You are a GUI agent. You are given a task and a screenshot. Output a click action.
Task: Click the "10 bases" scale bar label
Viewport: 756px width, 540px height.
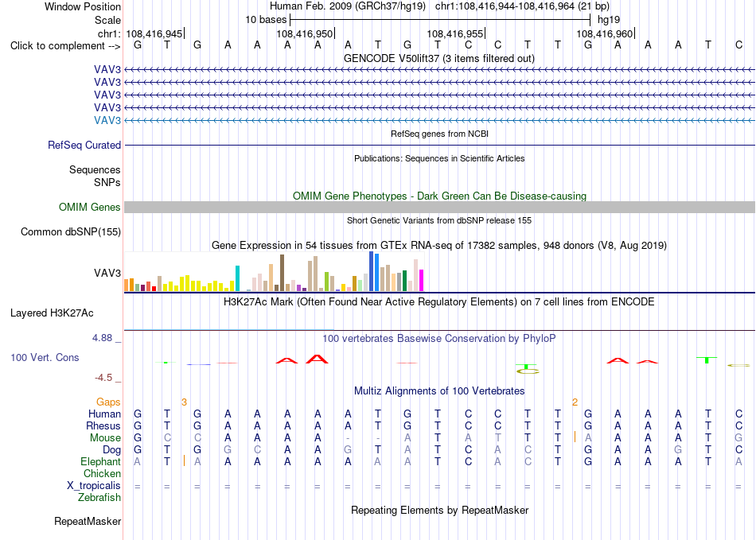(x=266, y=20)
